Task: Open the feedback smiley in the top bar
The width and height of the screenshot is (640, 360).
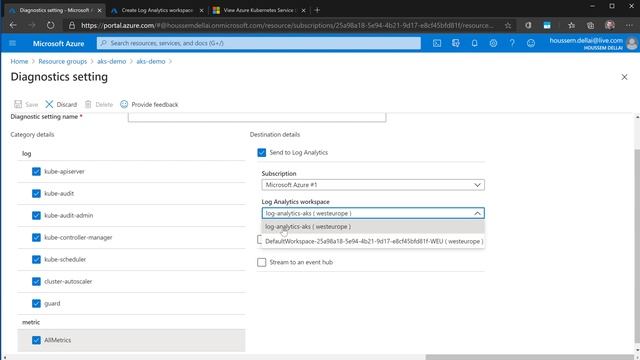Action: [x=531, y=43]
